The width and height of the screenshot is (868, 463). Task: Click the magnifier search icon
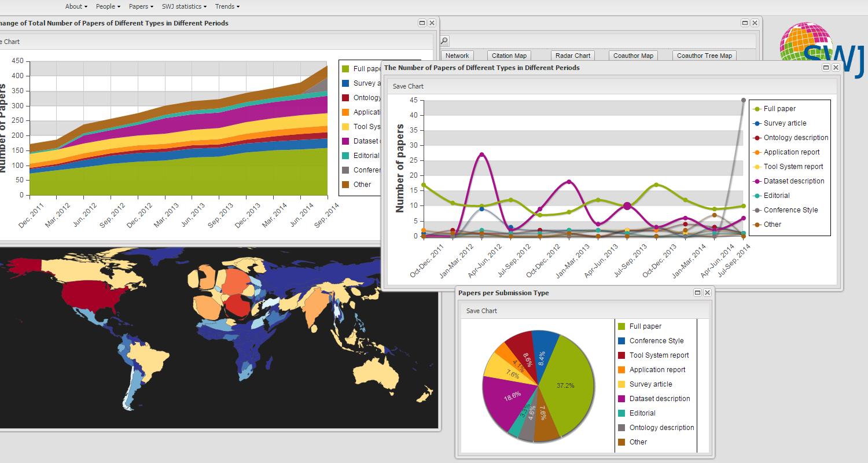(444, 41)
